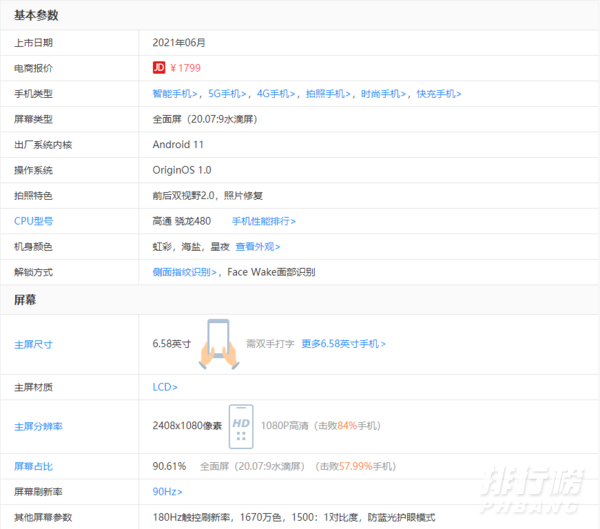This screenshot has height=529, width=600.
Task: Click the Android 11 value
Action: tap(178, 145)
